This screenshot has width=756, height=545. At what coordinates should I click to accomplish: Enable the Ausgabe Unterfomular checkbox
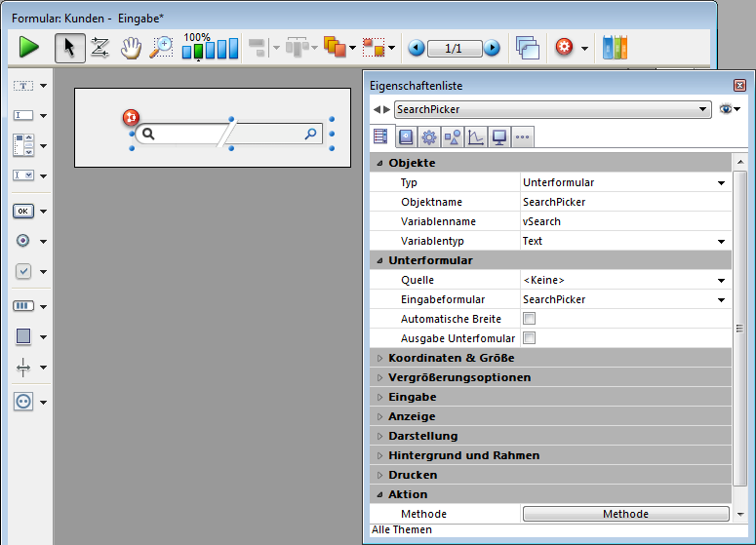pos(529,338)
